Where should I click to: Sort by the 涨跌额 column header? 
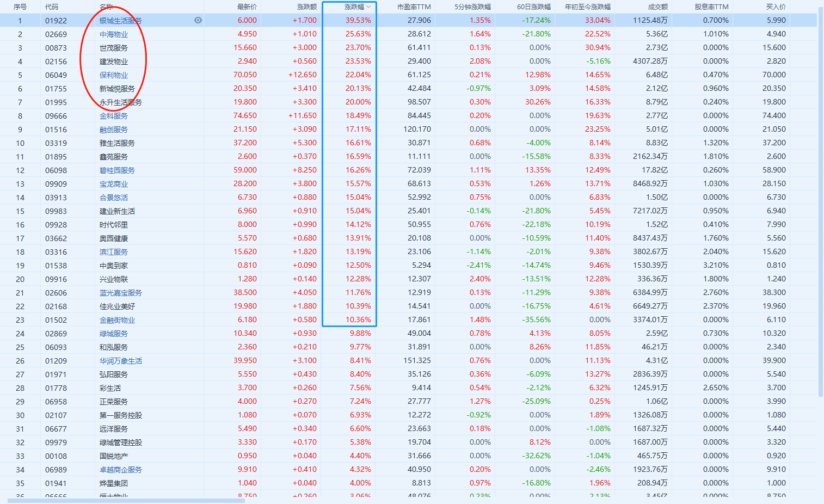pyautogui.click(x=307, y=7)
